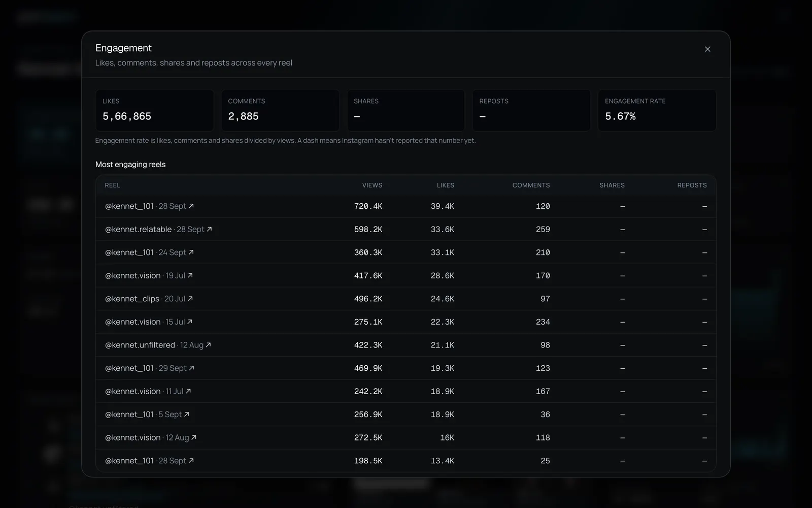The width and height of the screenshot is (812, 508).
Task: Open arrow icon beside @kennet_101 29 Sept
Action: click(x=191, y=368)
